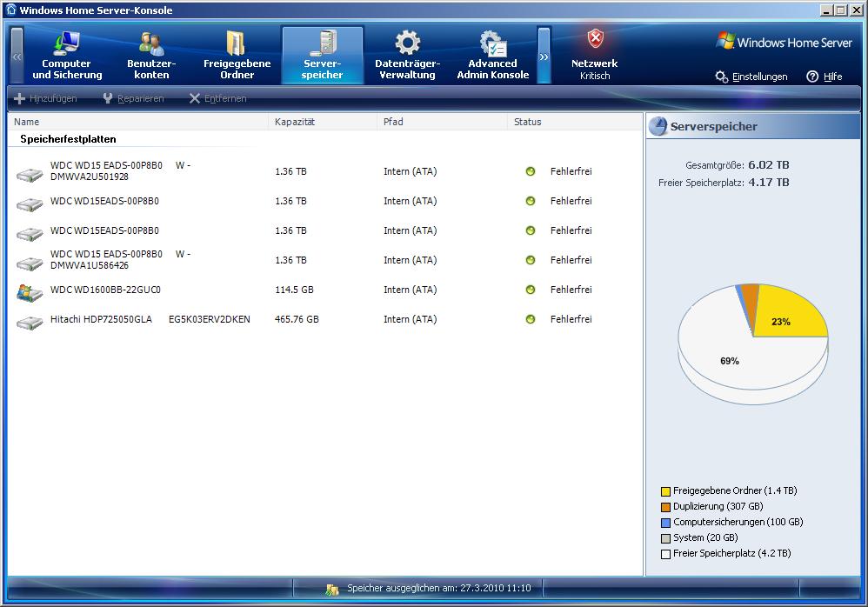Click Freier Speicherplatz 4.17 TB value
This screenshot has width=868, height=607.
(x=768, y=182)
